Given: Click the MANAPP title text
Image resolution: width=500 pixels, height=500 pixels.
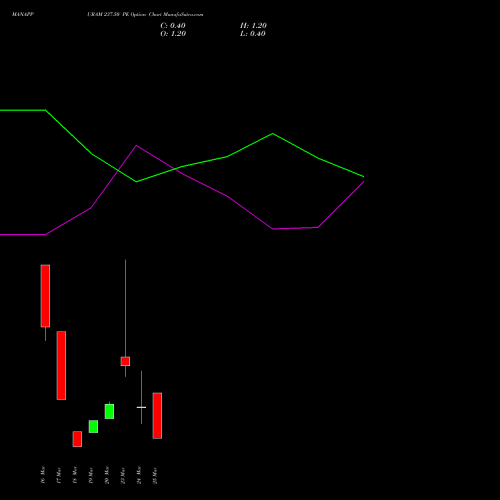Looking at the screenshot, I should (x=23, y=15).
